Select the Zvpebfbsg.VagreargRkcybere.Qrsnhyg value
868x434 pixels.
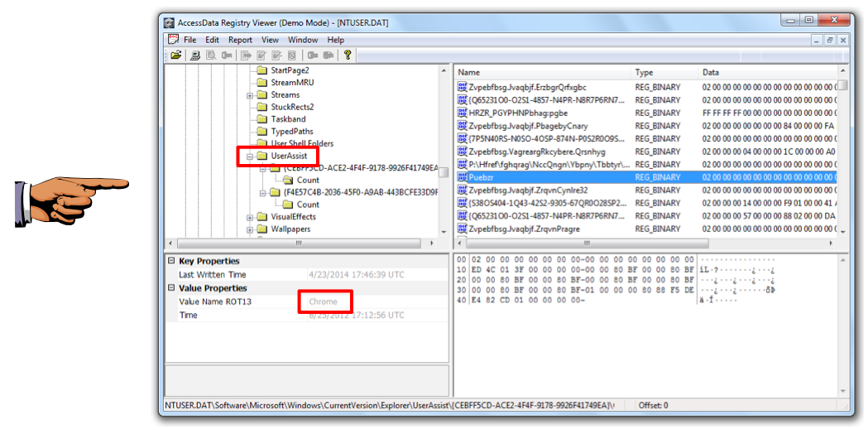coord(537,152)
